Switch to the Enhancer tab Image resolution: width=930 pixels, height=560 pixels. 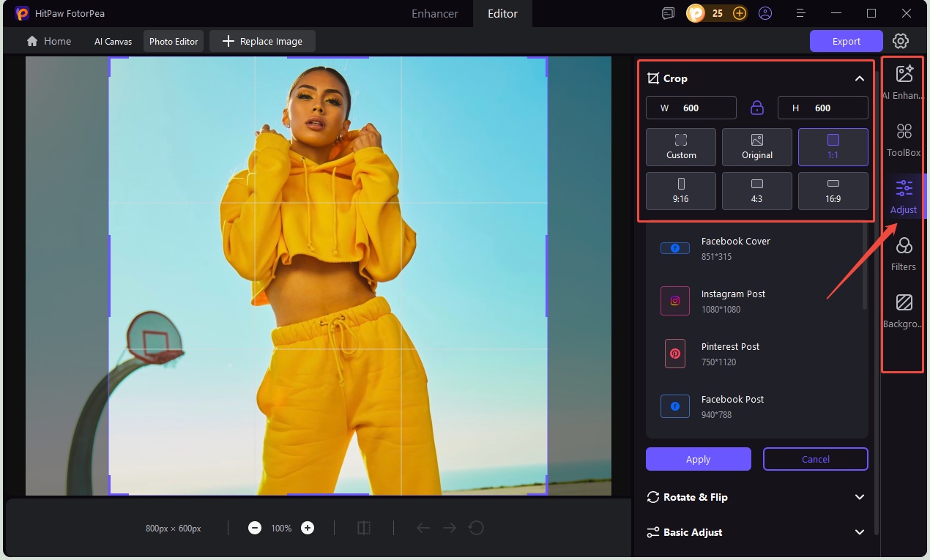[434, 13]
